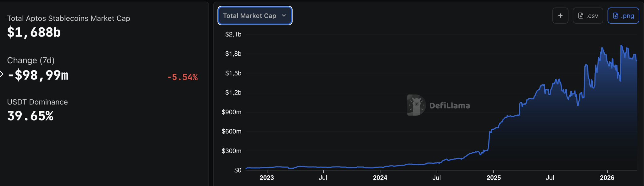
Task: Export the chart as .png
Action: (x=623, y=16)
